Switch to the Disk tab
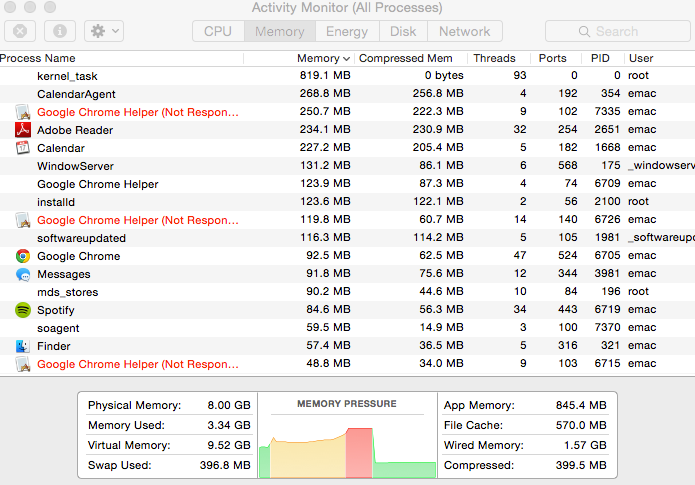695x485 pixels. (403, 31)
